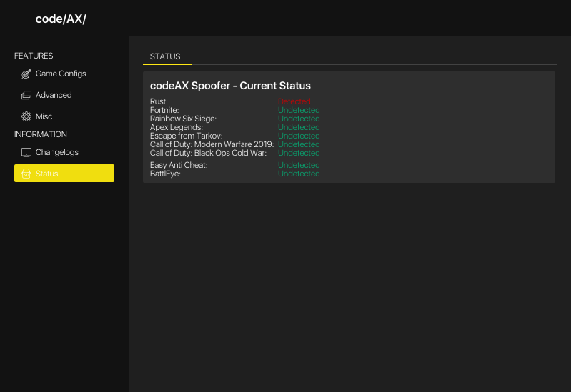Click the 'Apex Legends:' label
Screen dimensions: 571x392
click(x=177, y=127)
